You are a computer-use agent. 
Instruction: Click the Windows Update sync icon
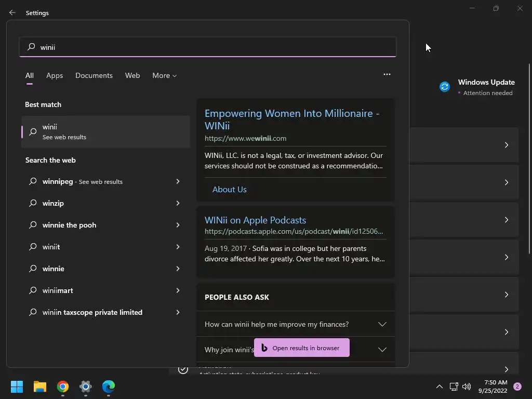click(x=445, y=87)
